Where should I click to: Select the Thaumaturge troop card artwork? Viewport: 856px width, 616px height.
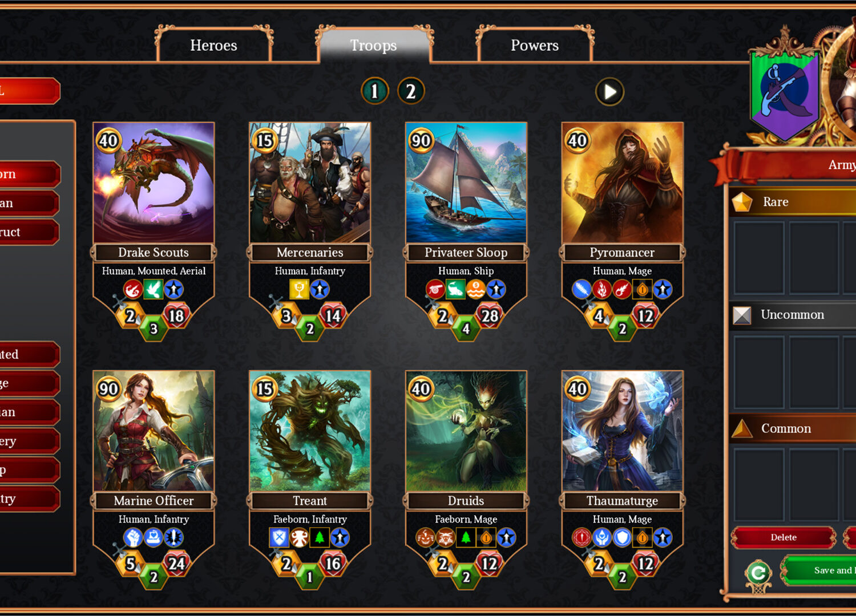[x=622, y=431]
